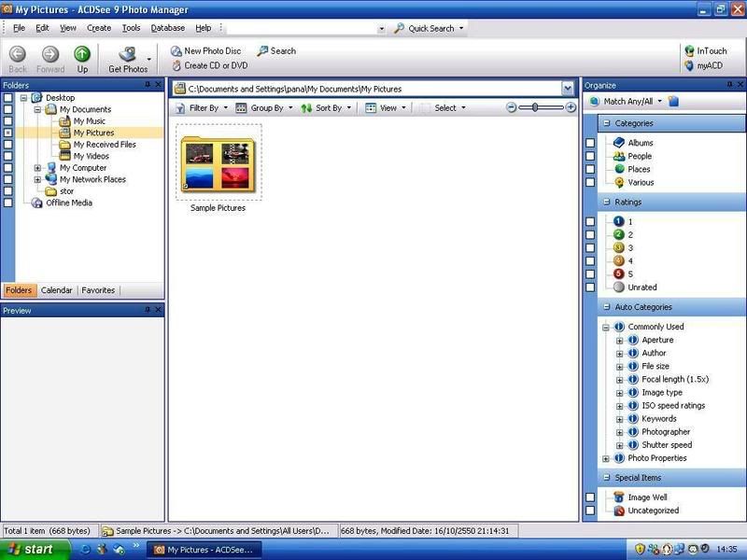
Task: Click the People category icon
Action: click(x=619, y=156)
